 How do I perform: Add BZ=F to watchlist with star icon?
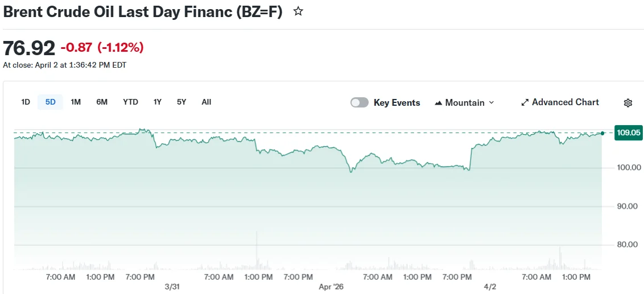click(298, 11)
